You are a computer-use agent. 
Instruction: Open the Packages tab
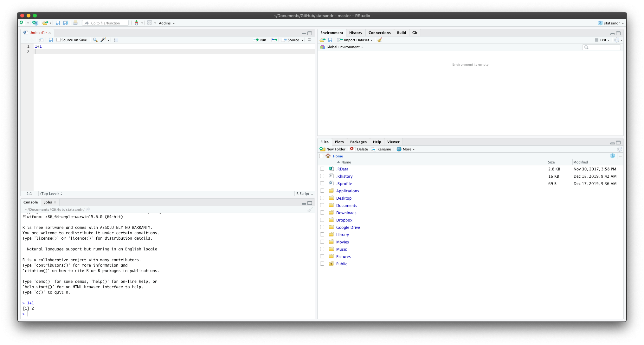click(358, 142)
